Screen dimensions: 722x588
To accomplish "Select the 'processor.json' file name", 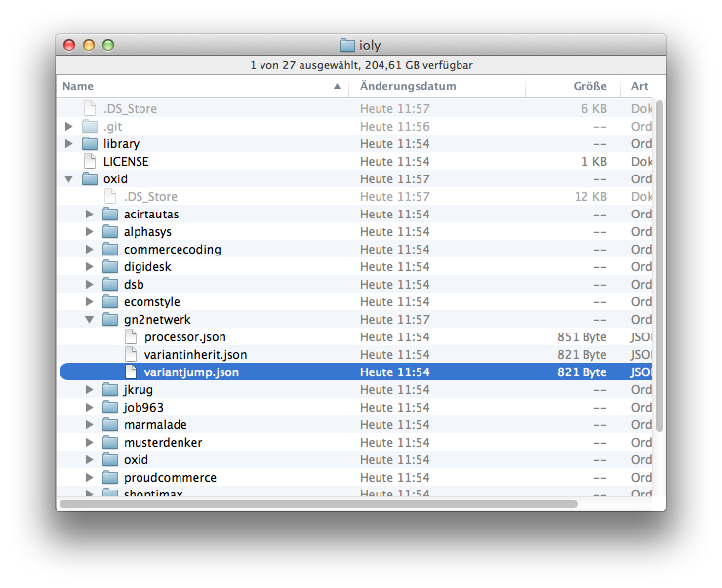I will (x=184, y=336).
